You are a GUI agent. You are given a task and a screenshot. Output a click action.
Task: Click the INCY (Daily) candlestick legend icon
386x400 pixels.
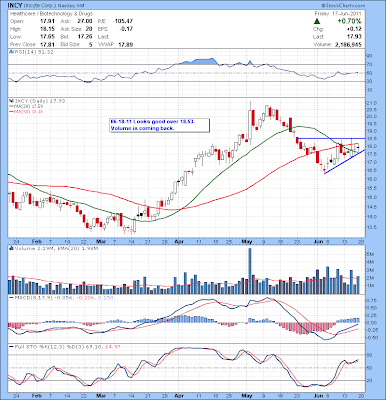(10, 101)
